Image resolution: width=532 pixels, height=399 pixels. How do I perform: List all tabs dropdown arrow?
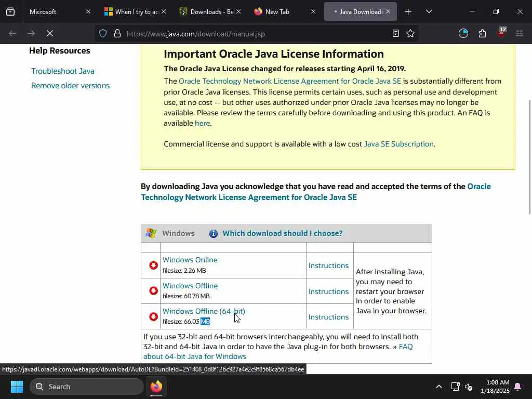click(x=429, y=11)
